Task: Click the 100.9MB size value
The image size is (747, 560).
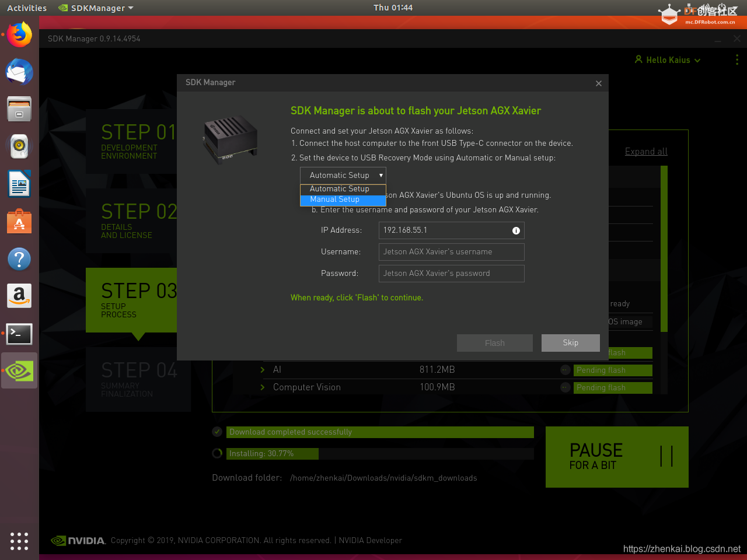Action: pyautogui.click(x=437, y=387)
